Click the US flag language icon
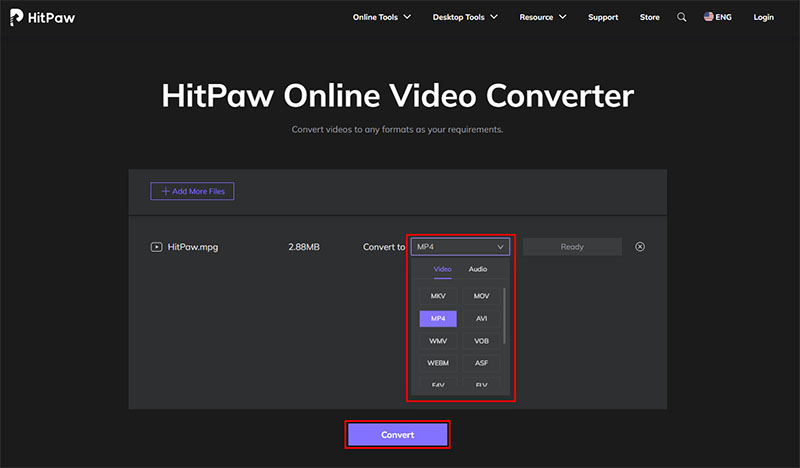This screenshot has height=468, width=800. 709,17
